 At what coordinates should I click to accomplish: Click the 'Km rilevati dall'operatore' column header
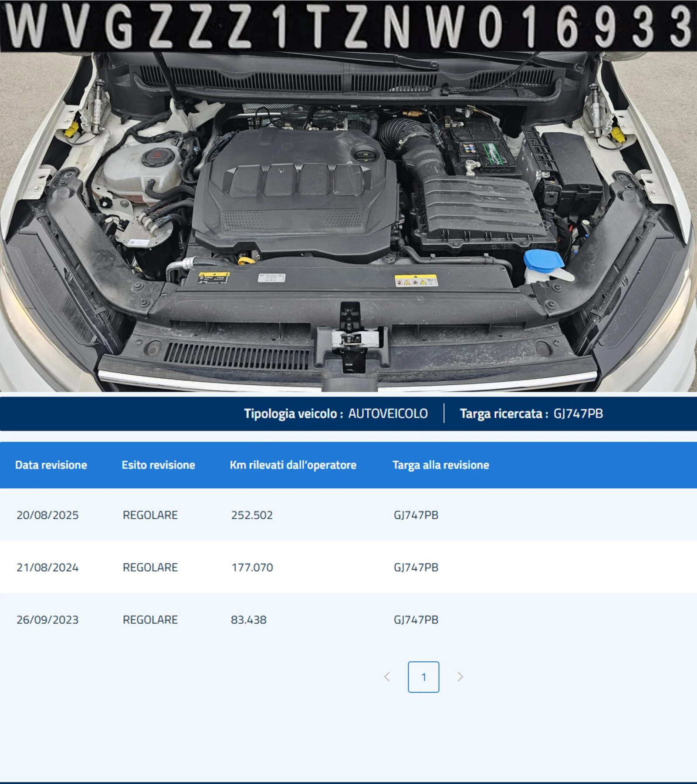pyautogui.click(x=293, y=465)
